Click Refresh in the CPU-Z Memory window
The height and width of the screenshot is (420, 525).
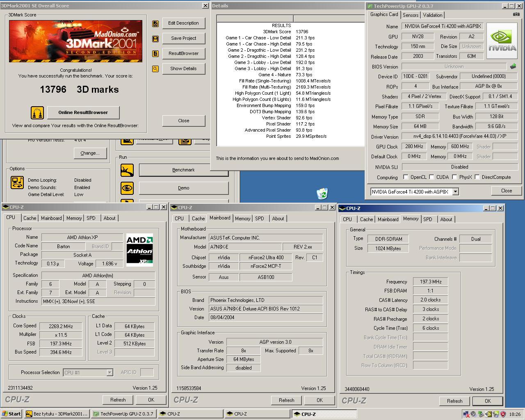(454, 401)
